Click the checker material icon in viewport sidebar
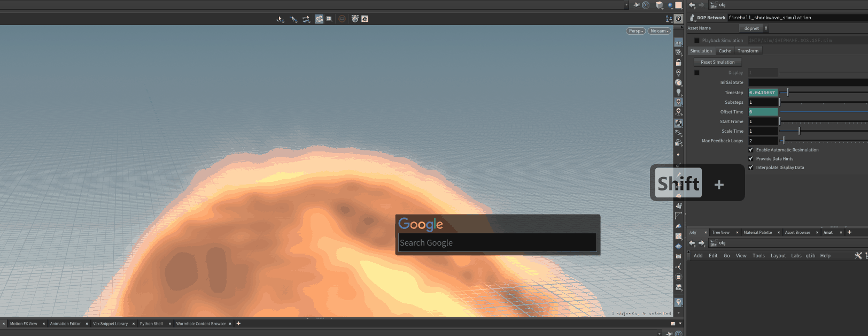This screenshot has width=868, height=336. click(678, 236)
